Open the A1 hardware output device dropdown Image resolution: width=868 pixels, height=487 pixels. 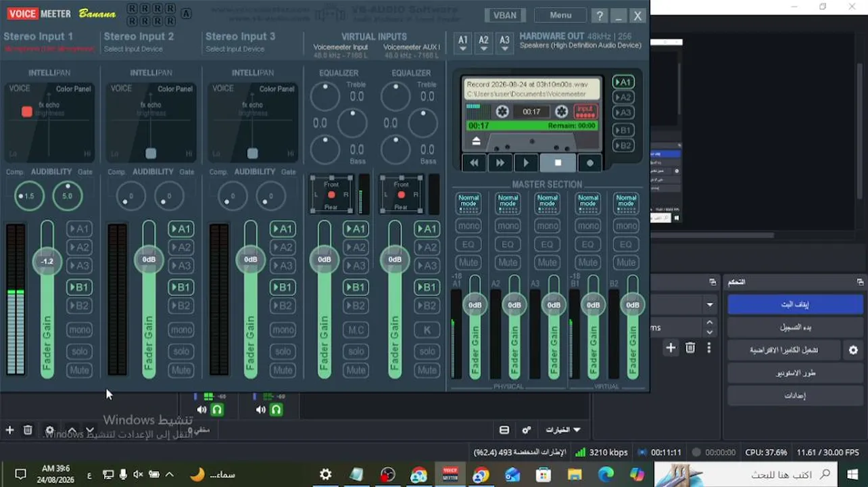(463, 43)
